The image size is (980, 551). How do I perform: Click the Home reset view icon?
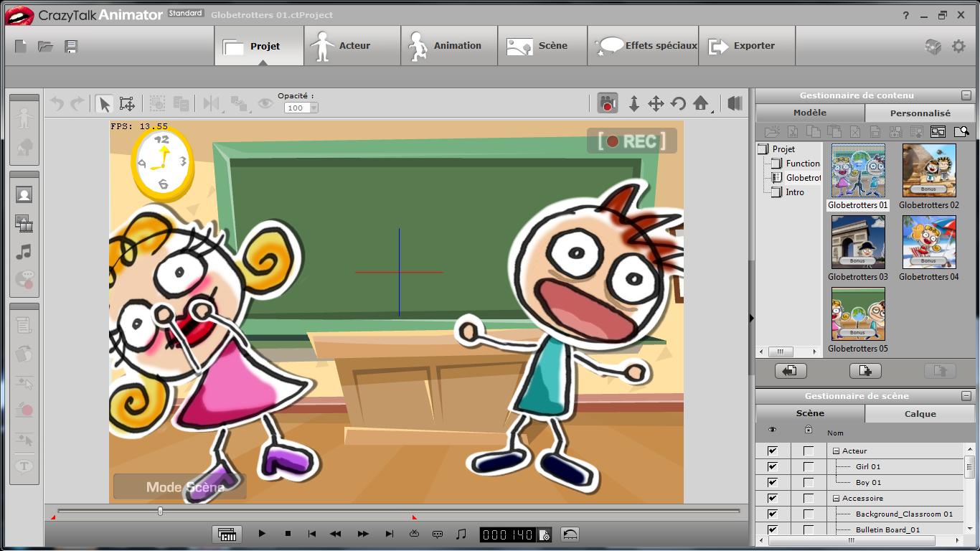pos(701,103)
